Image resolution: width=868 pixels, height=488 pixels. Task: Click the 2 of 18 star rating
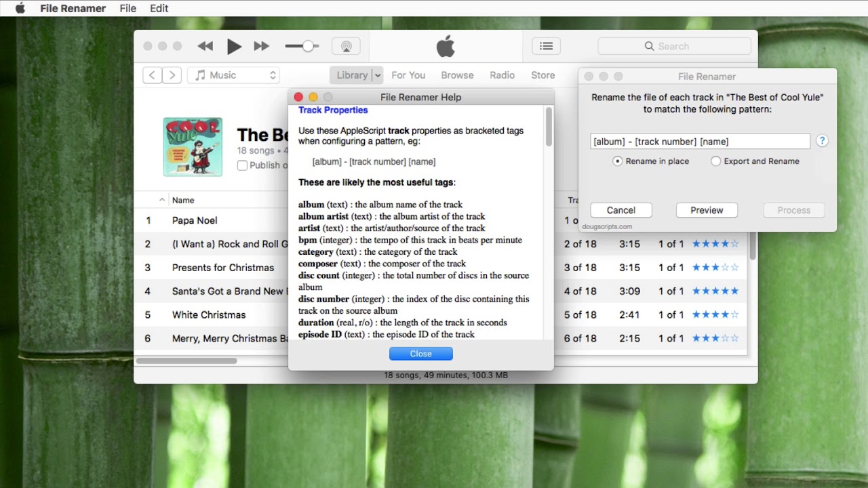click(715, 244)
